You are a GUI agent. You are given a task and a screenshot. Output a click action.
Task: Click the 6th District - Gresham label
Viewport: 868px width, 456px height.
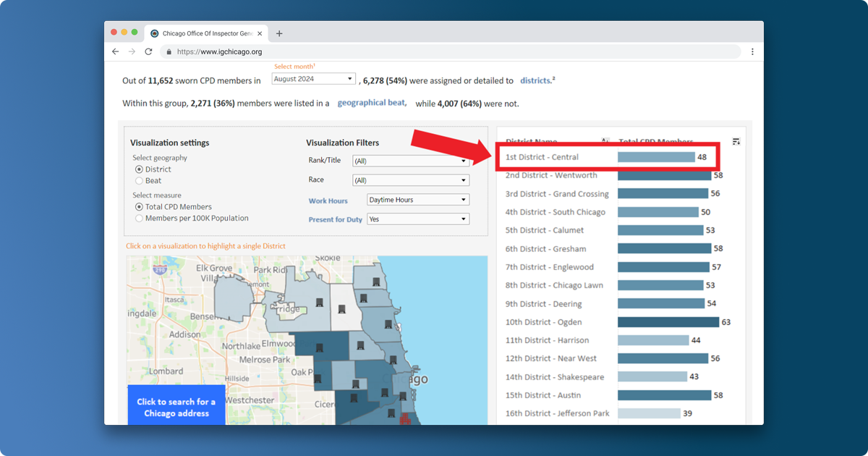pyautogui.click(x=545, y=249)
